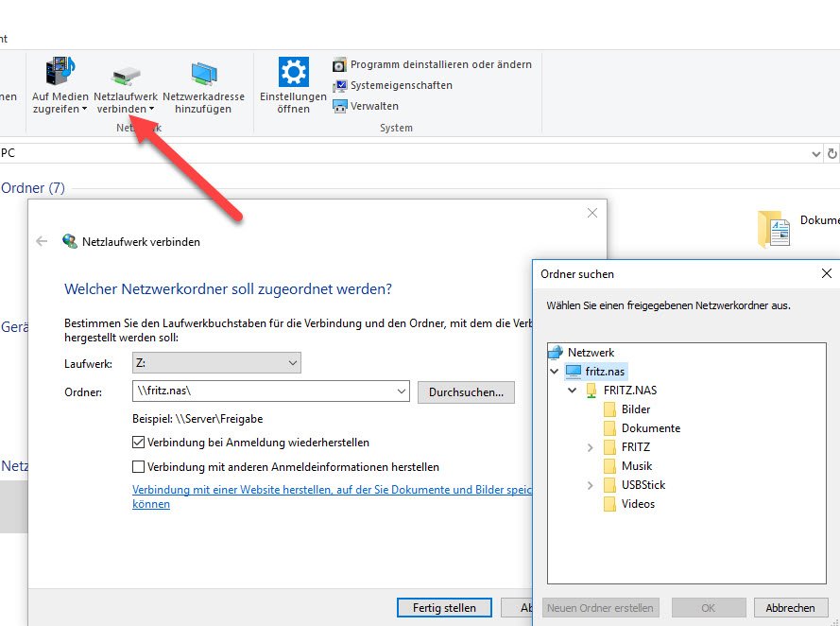The width and height of the screenshot is (840, 626).
Task: Expand the USBStick folder node
Action: 590,485
